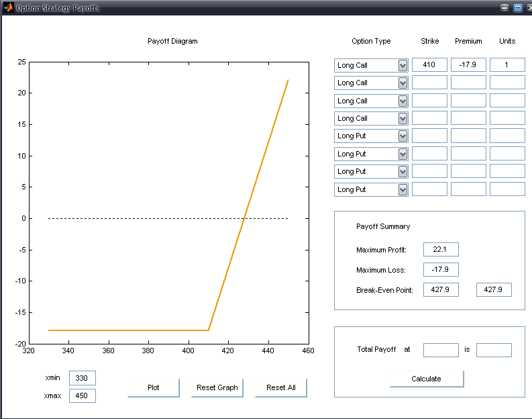Click the Total Payoff label

(x=376, y=349)
